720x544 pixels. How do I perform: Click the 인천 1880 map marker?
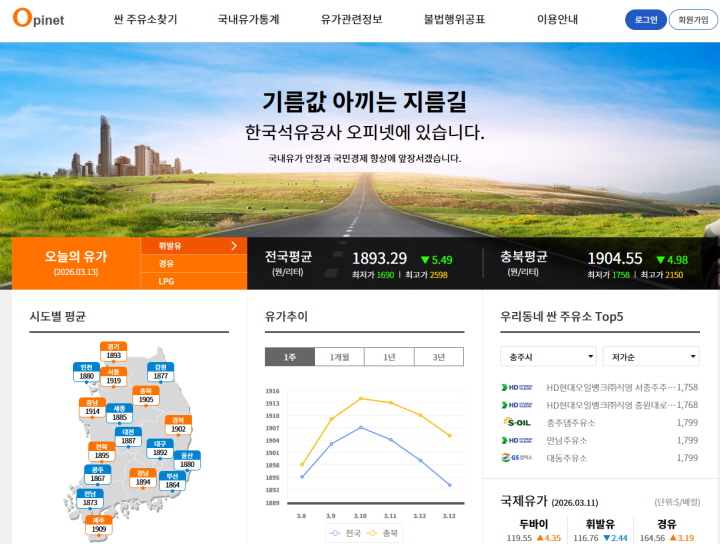[86, 372]
